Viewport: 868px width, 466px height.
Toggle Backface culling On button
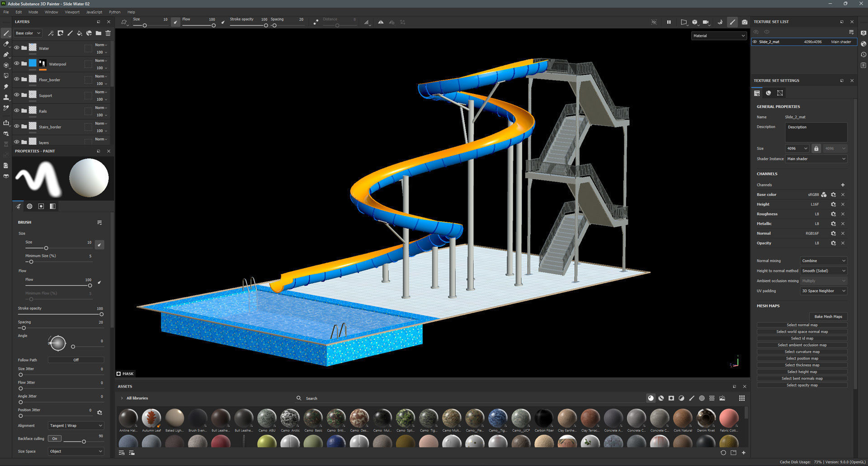click(55, 438)
